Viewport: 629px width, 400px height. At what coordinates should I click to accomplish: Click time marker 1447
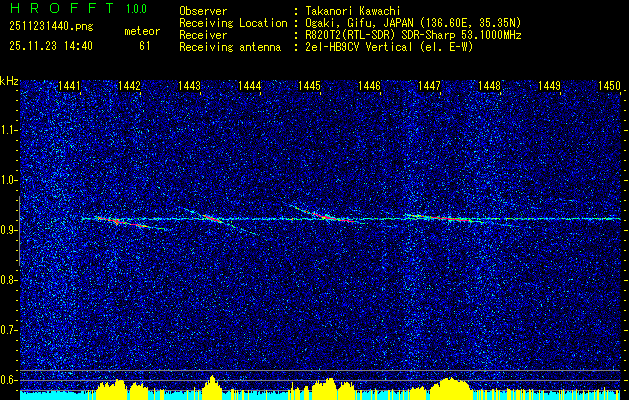point(429,85)
